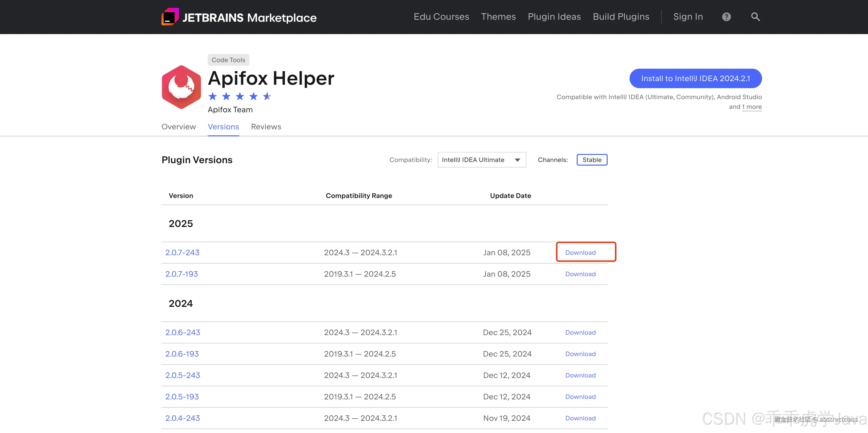Download version 2.0.7-243
Screen dimensions: 868x433
point(580,252)
